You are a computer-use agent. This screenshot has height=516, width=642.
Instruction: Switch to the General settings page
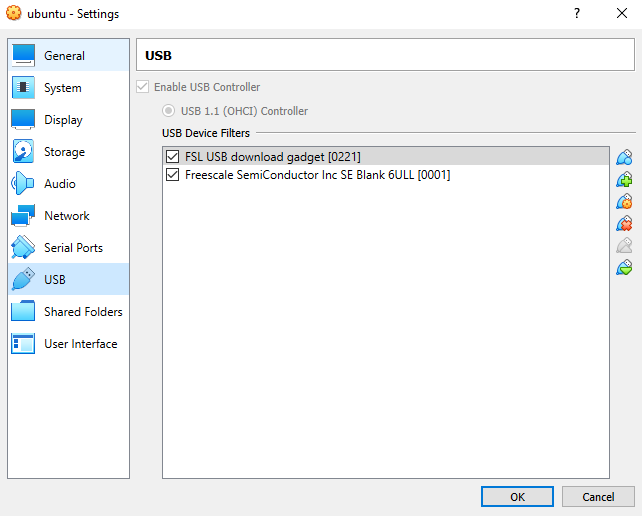click(64, 56)
